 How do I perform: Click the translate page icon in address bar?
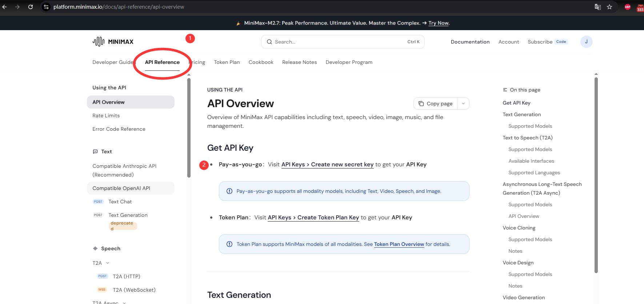[x=598, y=7]
